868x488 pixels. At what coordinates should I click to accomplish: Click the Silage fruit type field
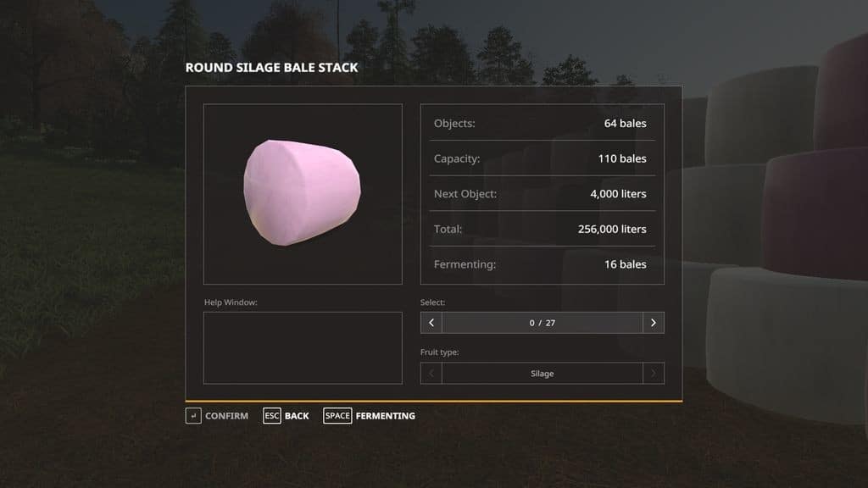[x=542, y=374]
